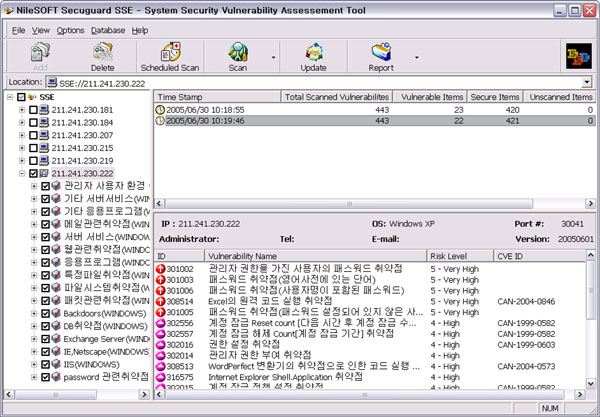
Task: Open the Options menu
Action: point(70,30)
